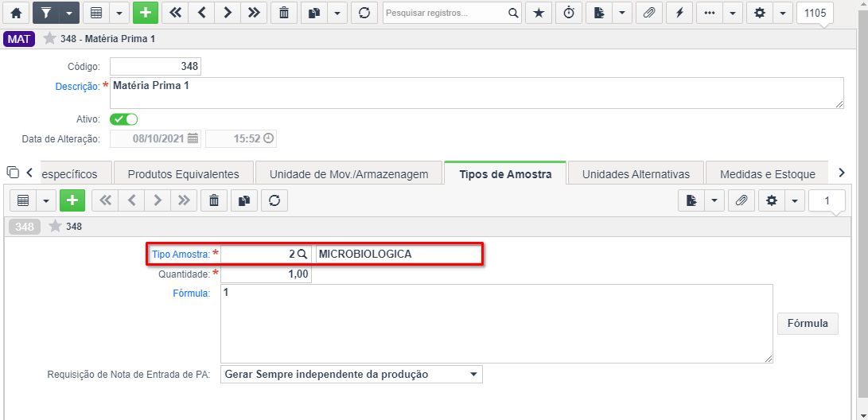The height and width of the screenshot is (420, 868).
Task: Delete sample type with sub-panel trash icon
Action: click(214, 201)
